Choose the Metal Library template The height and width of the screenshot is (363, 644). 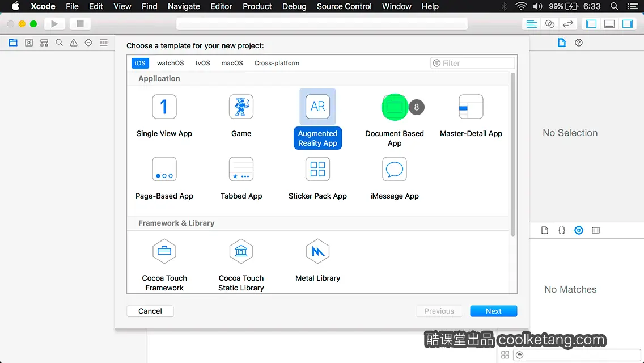click(317, 261)
